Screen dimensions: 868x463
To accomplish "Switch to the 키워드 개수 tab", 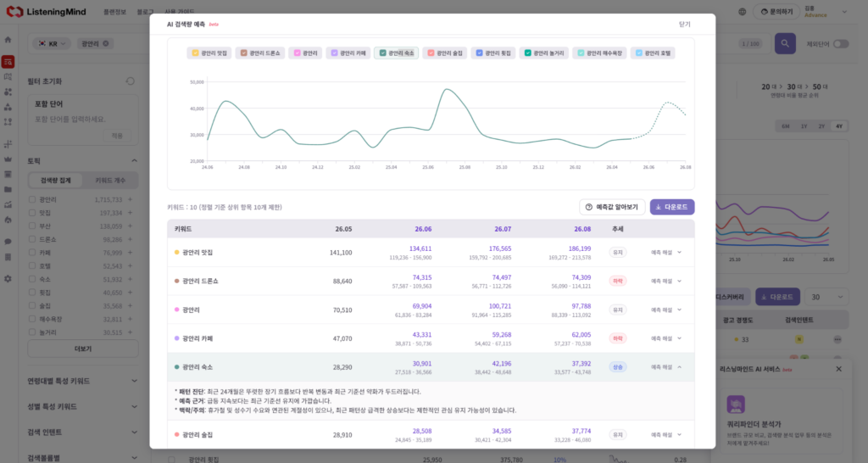I will pyautogui.click(x=110, y=181).
